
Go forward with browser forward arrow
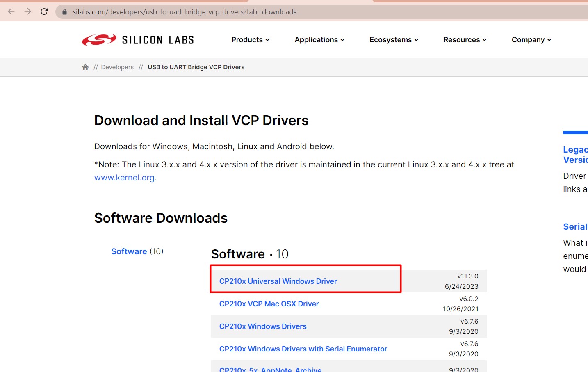27,11
